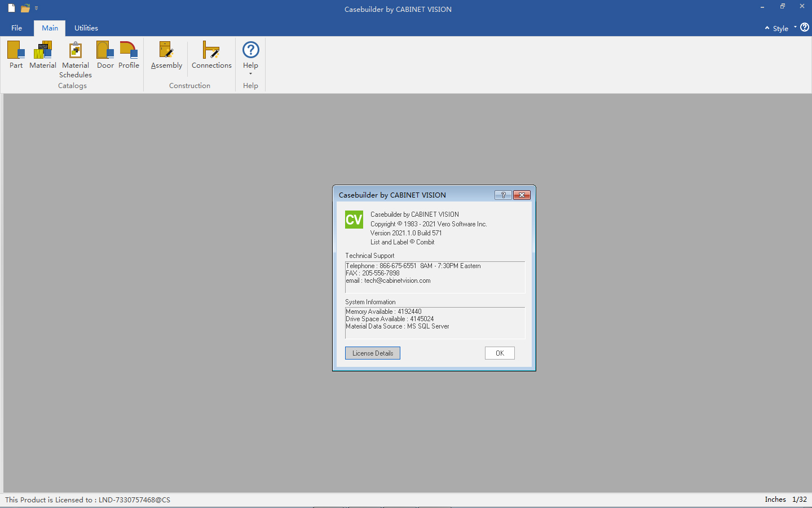Click Version 2021.1.0 Build 571 text

pos(406,233)
